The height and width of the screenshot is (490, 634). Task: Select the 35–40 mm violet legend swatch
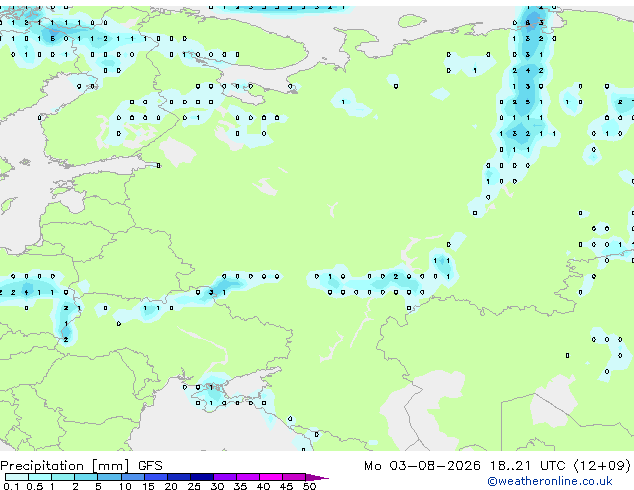(247, 477)
